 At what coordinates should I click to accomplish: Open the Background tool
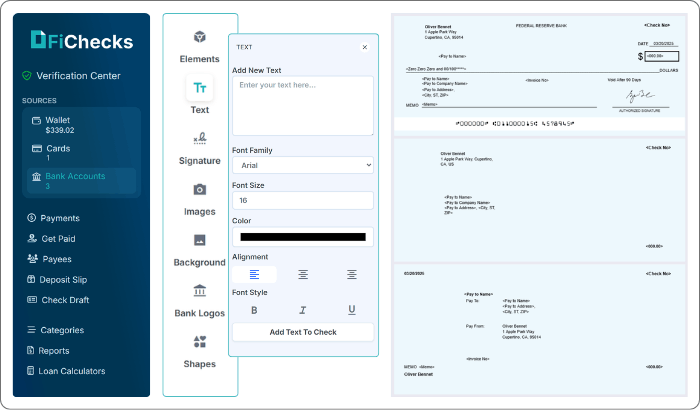[x=199, y=241]
